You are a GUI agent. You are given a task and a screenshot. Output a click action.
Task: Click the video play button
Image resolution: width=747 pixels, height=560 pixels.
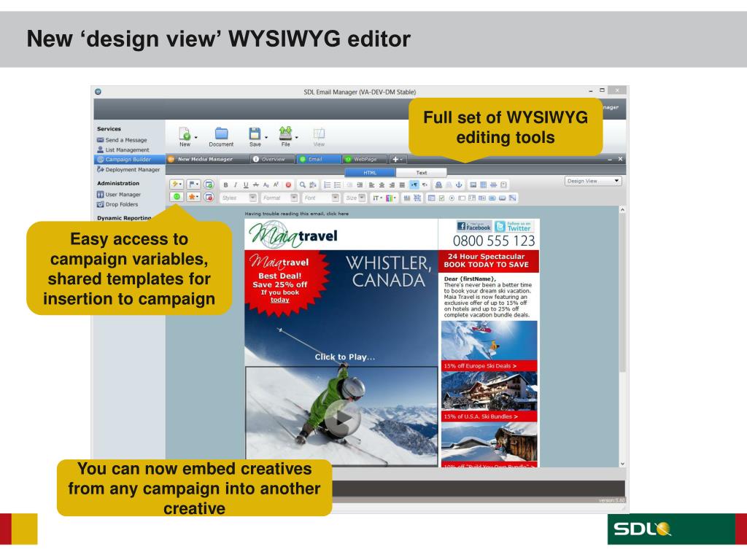(x=342, y=419)
